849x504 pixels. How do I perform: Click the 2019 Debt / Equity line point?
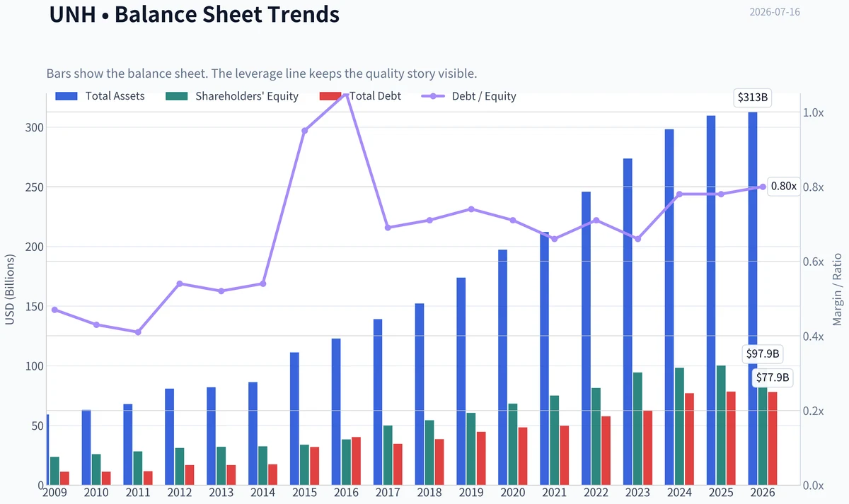pyautogui.click(x=471, y=209)
